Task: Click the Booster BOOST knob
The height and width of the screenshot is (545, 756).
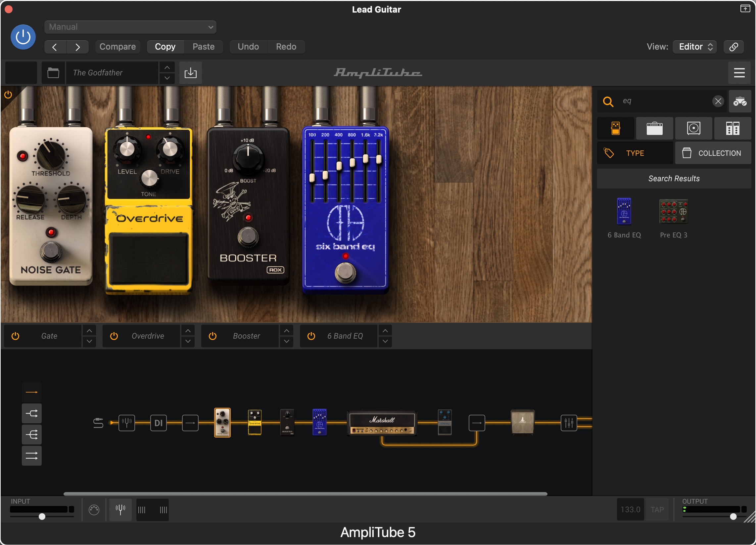Action: 248,158
